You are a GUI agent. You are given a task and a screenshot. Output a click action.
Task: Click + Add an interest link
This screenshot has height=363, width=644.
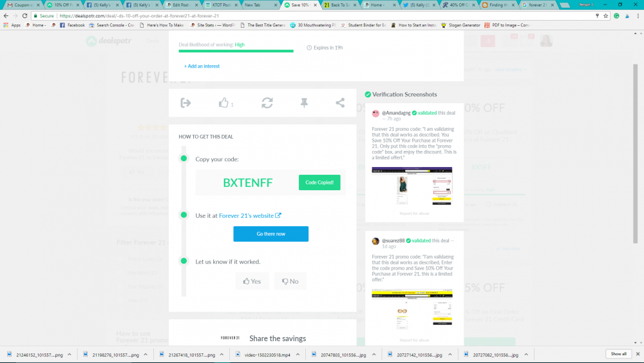point(202,66)
